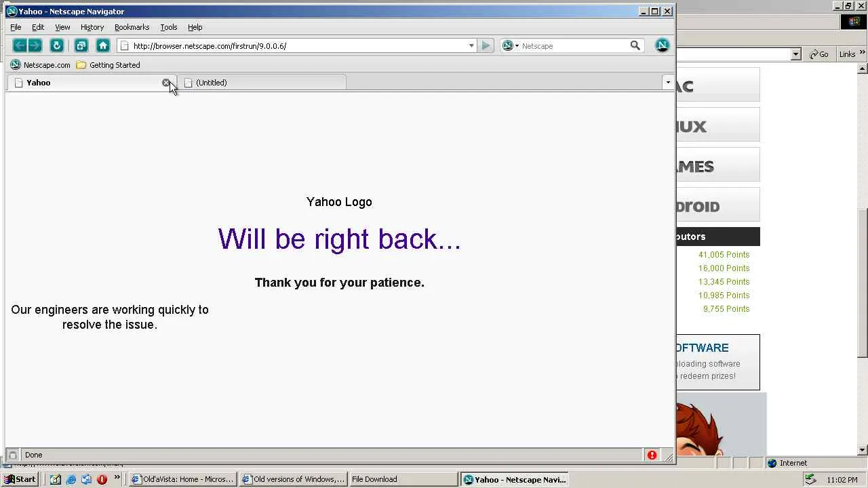This screenshot has height=488, width=868.
Task: Click the Yahoo - Netscape Navigator taskbar button
Action: pos(514,479)
